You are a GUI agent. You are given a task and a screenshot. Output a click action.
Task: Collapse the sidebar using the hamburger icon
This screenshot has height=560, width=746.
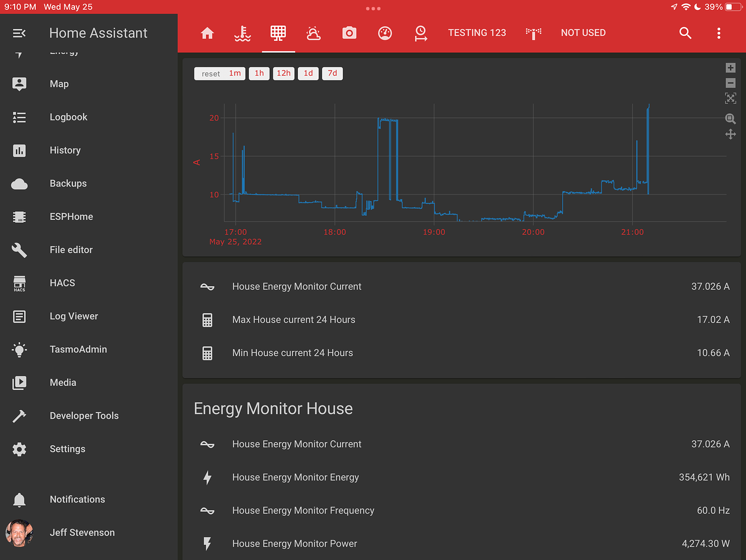pyautogui.click(x=18, y=33)
